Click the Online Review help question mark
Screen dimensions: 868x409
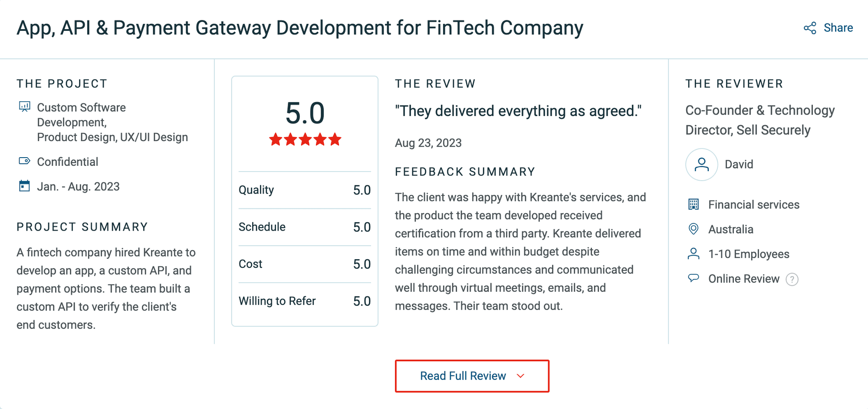(792, 279)
